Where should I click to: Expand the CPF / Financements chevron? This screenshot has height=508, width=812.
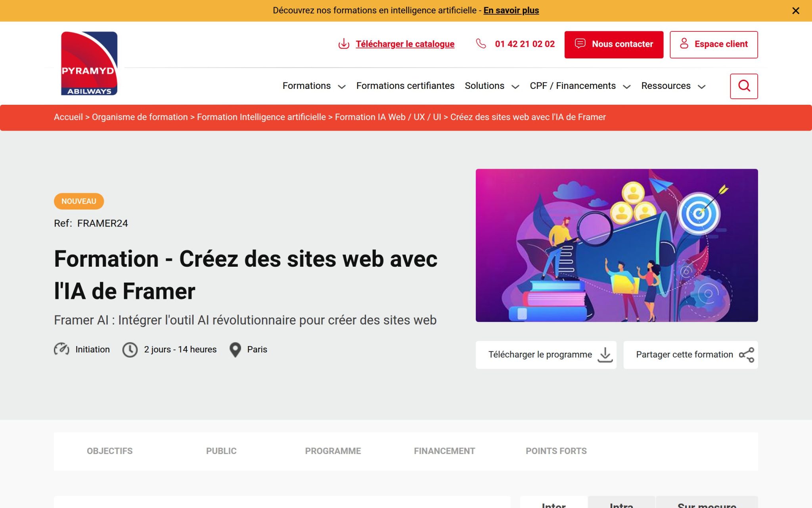(x=627, y=87)
